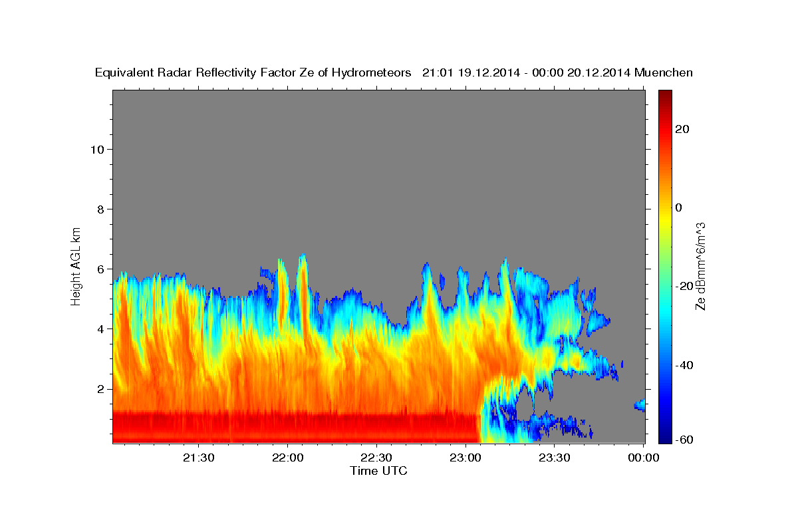Click the 21:30 time tick label

click(x=199, y=458)
